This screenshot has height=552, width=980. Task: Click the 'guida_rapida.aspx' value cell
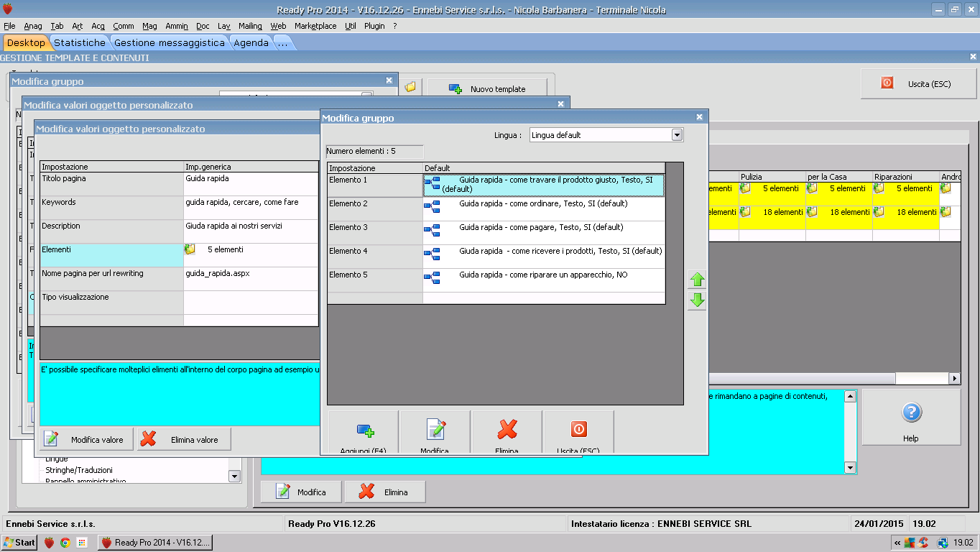(251, 279)
